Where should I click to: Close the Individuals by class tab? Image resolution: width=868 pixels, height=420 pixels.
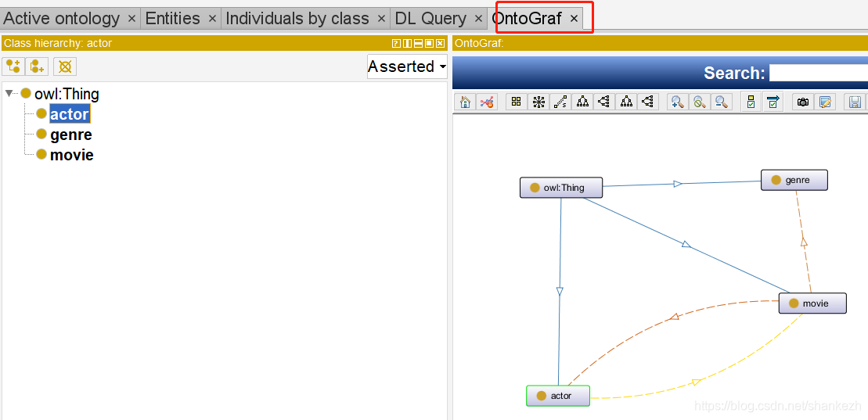(x=381, y=18)
